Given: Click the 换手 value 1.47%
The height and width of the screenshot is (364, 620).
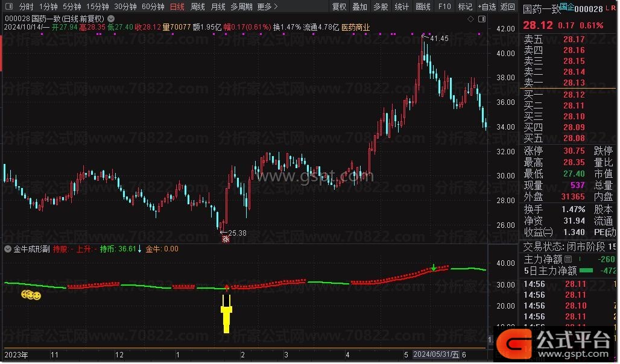Looking at the screenshot, I should (573, 209).
